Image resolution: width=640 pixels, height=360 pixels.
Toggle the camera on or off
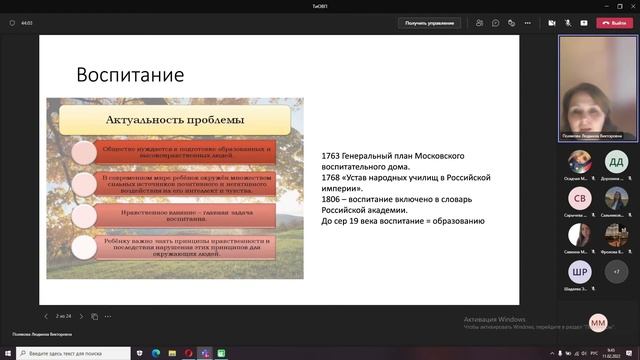[x=552, y=23]
